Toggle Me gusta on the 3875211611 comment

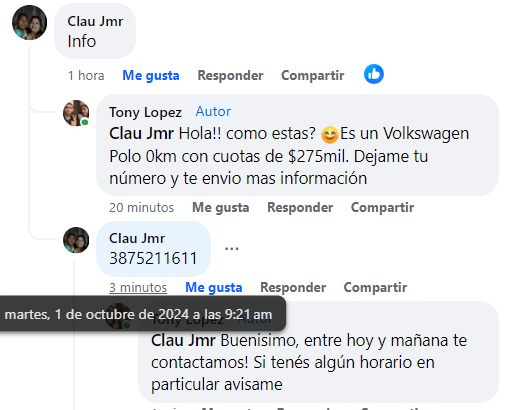(x=213, y=287)
